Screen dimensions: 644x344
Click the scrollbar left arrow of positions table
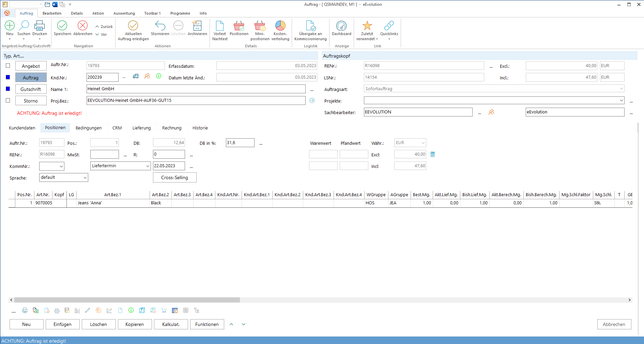pyautogui.click(x=11, y=300)
